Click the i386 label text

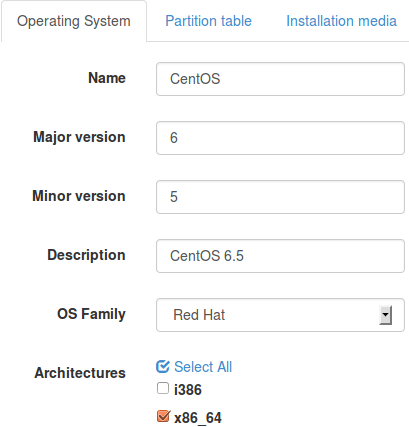tap(188, 390)
